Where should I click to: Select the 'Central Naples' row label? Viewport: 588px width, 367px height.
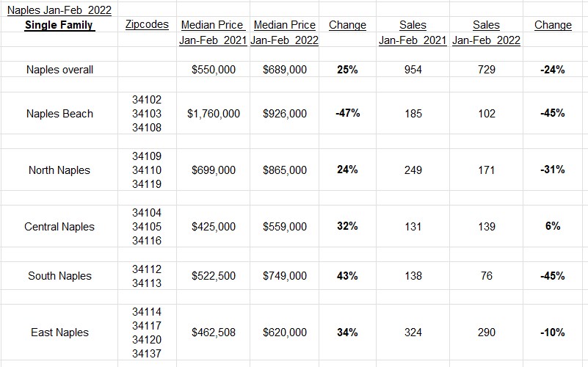[x=59, y=227]
